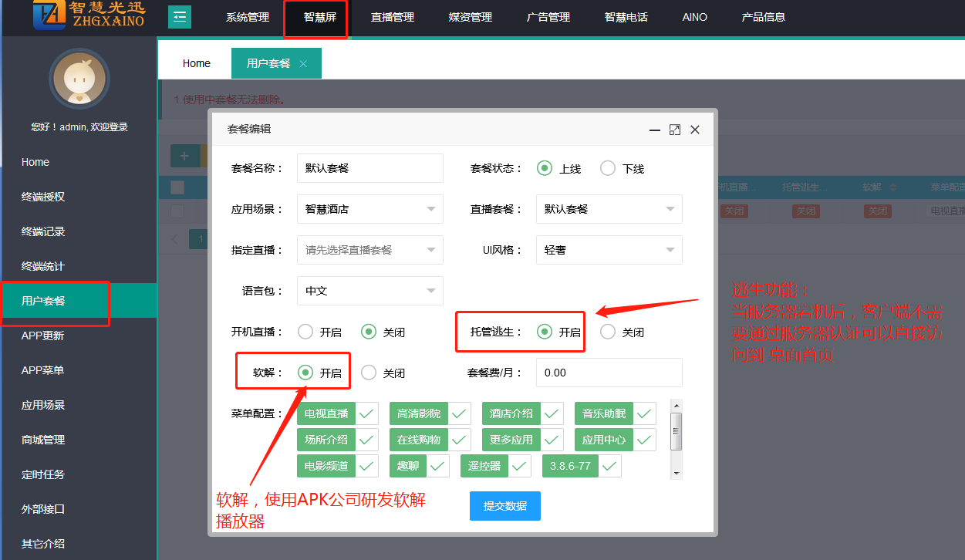Set 开机直播 to 开启
Screen dimensions: 965x560
point(305,332)
